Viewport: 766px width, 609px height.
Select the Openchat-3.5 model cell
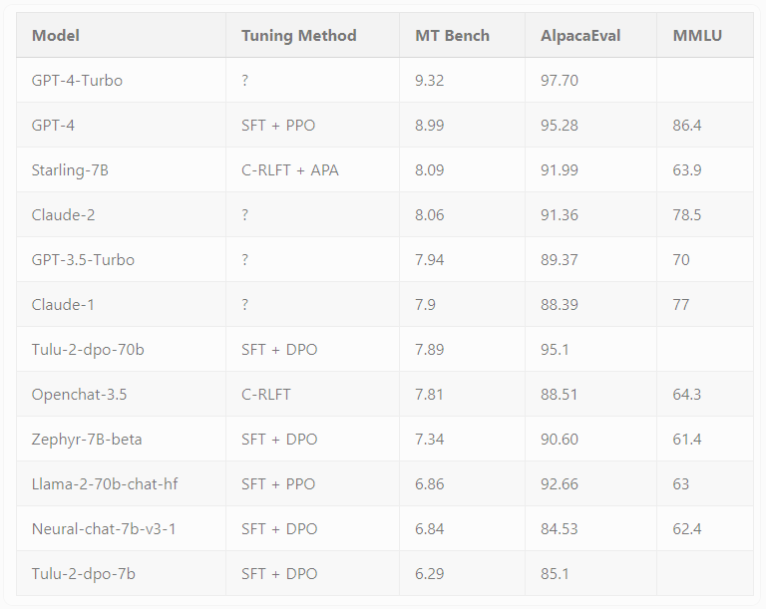[x=79, y=394]
